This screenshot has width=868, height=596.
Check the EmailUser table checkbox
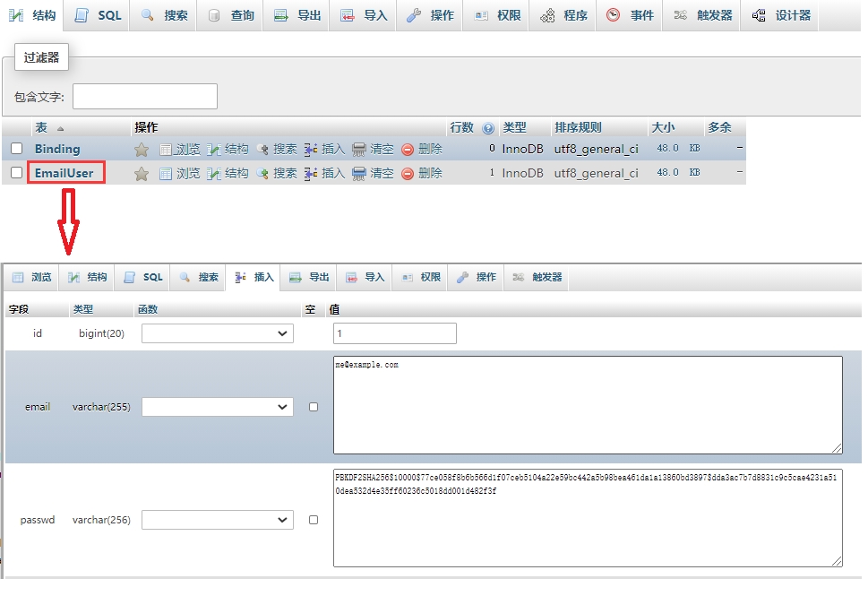coord(16,173)
